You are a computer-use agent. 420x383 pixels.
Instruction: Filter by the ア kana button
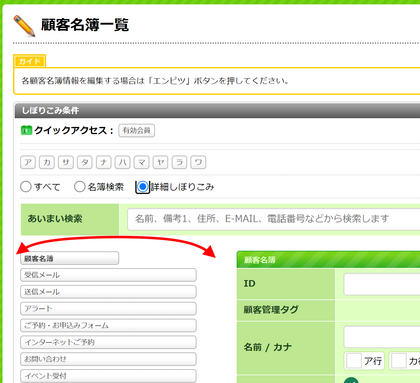click(28, 162)
